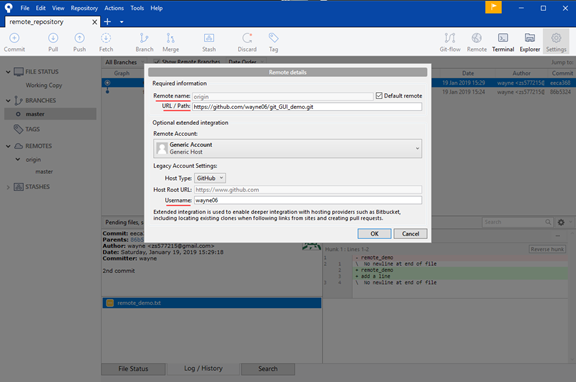Click the Pull toolbar icon
The image size is (576, 382).
[x=53, y=42]
